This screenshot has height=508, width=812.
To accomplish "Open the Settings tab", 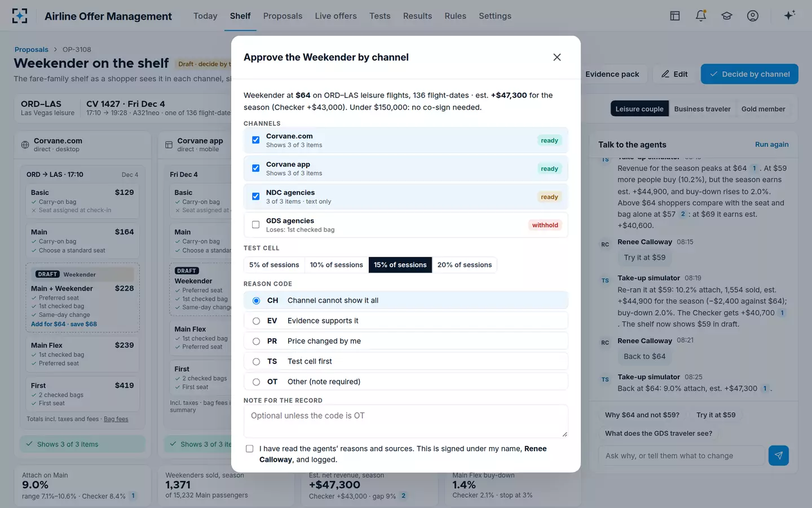I will pos(495,16).
